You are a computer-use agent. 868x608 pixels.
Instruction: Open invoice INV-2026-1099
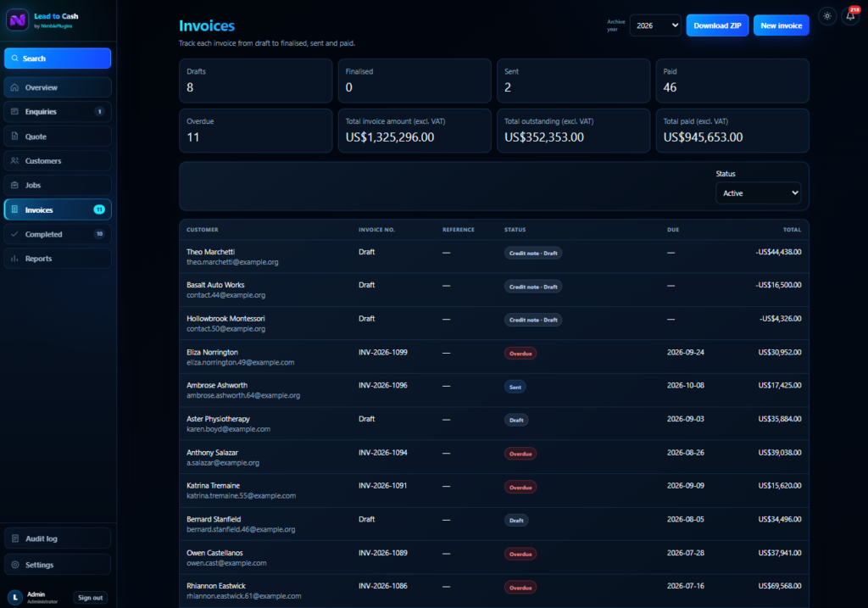(x=383, y=352)
